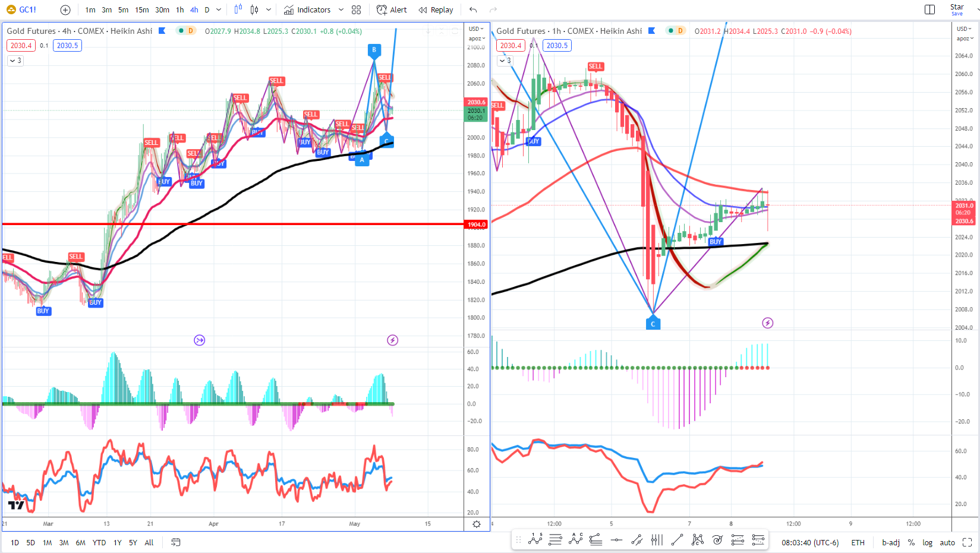Select the YTD date range
Image resolution: width=980 pixels, height=553 pixels.
[99, 542]
